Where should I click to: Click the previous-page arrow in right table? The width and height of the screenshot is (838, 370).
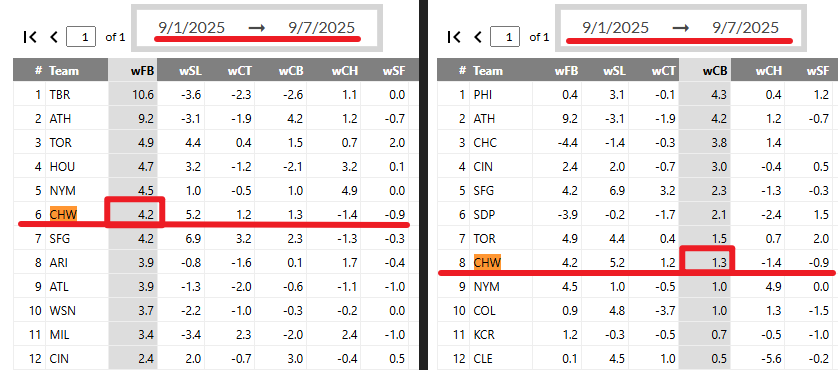click(478, 37)
